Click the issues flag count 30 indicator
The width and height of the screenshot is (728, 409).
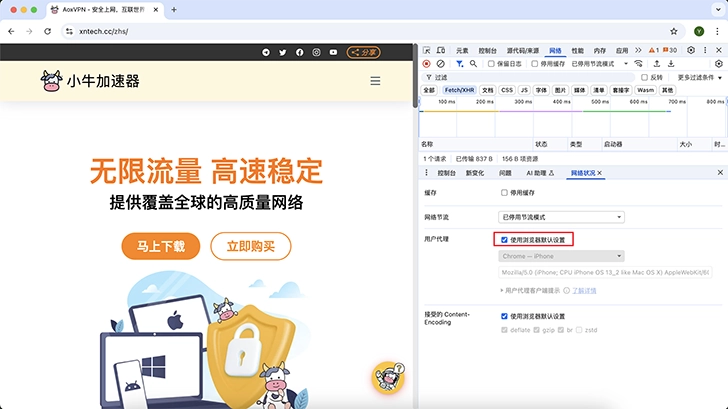click(x=670, y=50)
